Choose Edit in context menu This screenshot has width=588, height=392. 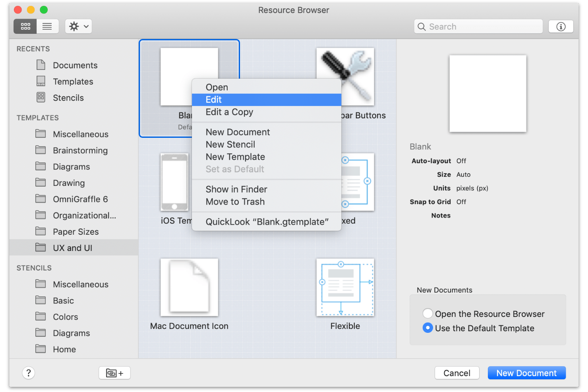pyautogui.click(x=267, y=100)
